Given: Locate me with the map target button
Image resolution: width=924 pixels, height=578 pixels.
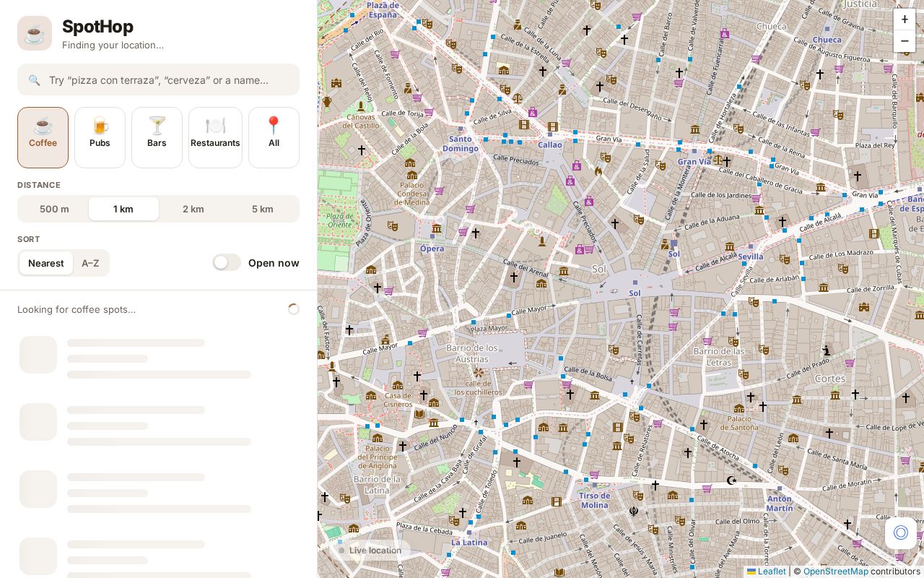Looking at the screenshot, I should (901, 532).
